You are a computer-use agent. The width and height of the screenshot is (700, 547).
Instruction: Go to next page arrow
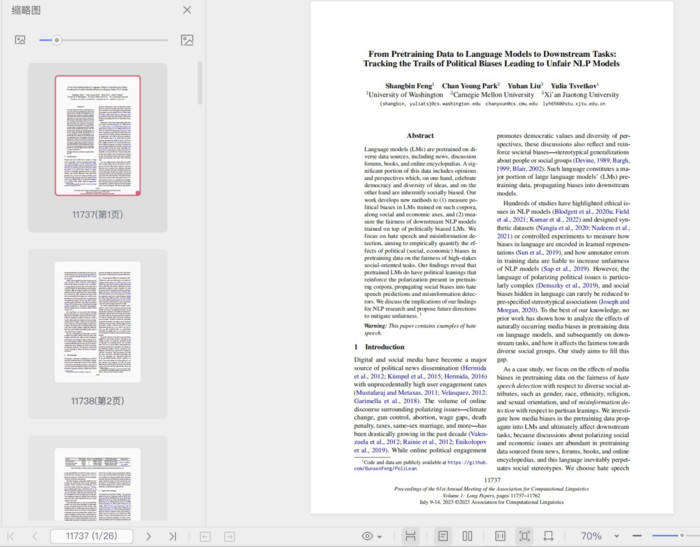(148, 536)
